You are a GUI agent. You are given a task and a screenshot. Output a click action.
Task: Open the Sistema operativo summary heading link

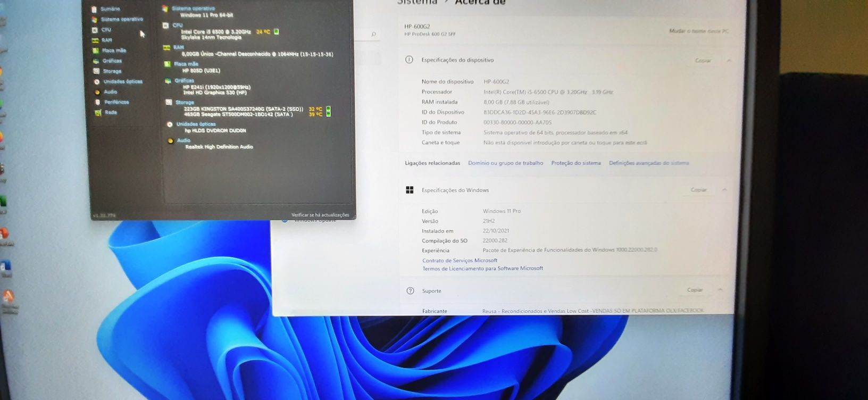pyautogui.click(x=193, y=9)
